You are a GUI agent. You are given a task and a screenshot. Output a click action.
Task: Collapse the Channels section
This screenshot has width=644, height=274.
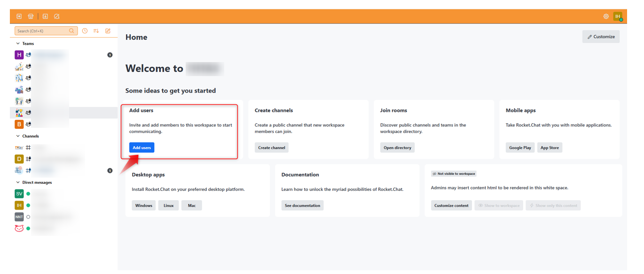18,136
